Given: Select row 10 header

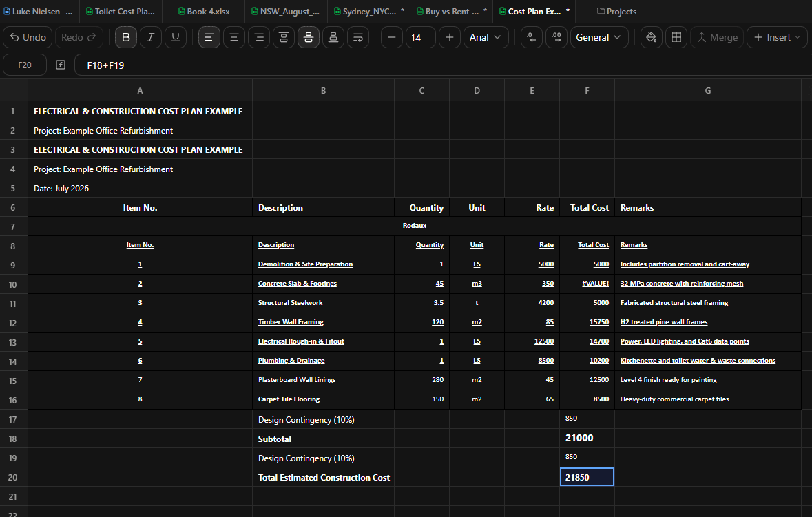Looking at the screenshot, I should point(13,284).
